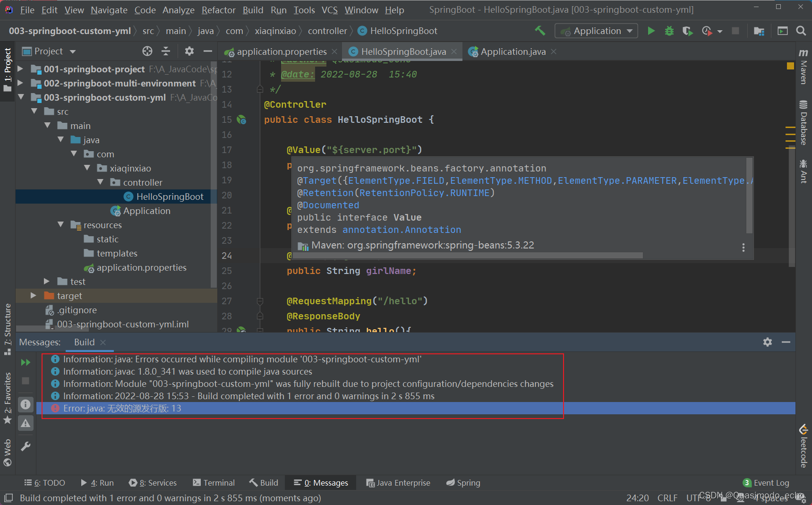Screen dimensions: 812x505
Task: Click the documentation popup horizontal scrollbar
Action: point(468,255)
